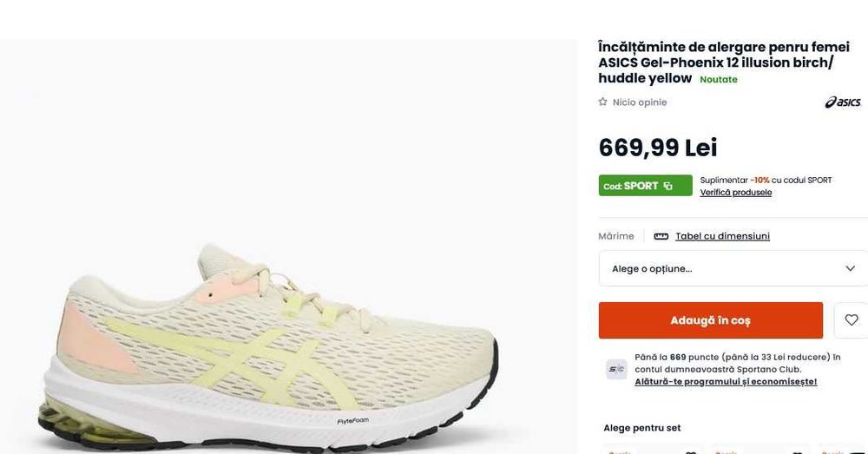Click the 669,99 Lei price

pyautogui.click(x=658, y=148)
